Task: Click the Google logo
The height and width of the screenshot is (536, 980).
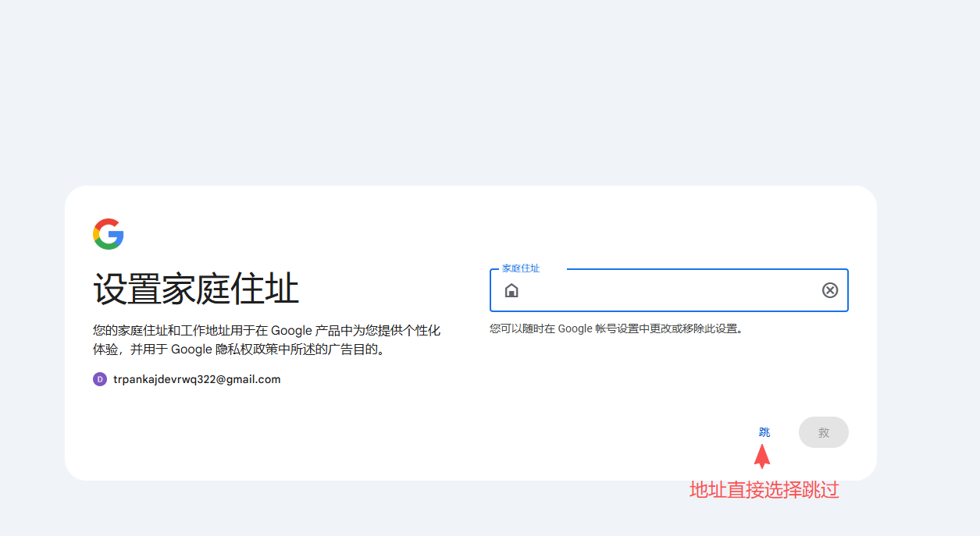Action: pos(109,234)
